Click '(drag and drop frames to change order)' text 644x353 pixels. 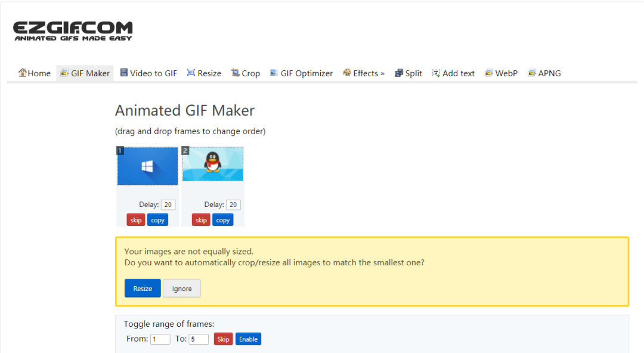[190, 131]
